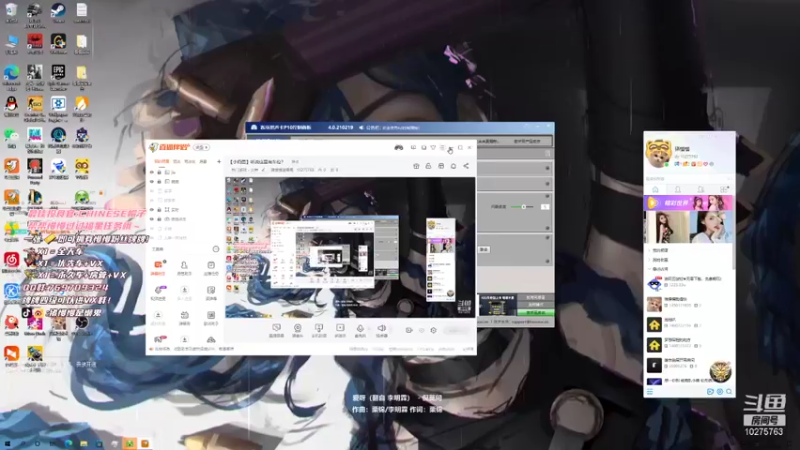Click the speaker icon below the stream preview
This screenshot has height=450, width=800.
click(382, 330)
